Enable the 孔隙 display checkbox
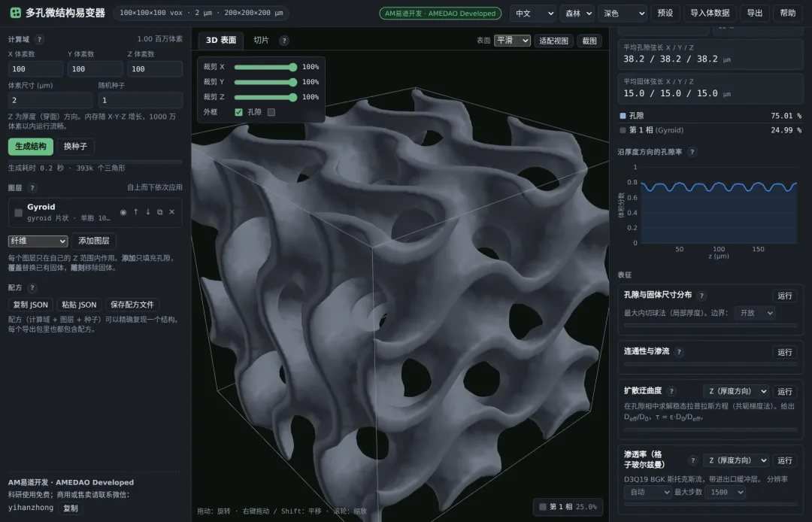 271,112
